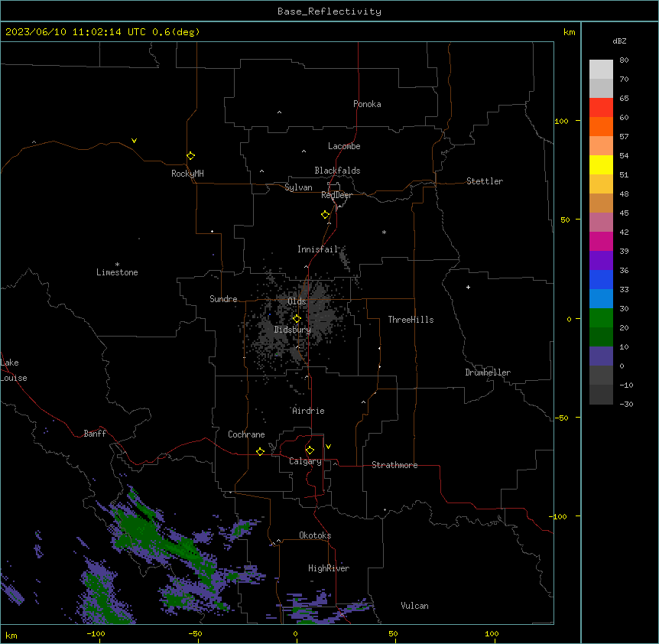659x644 pixels.
Task: Select the light grey 80 dBZ color swatch
Action: coord(601,70)
